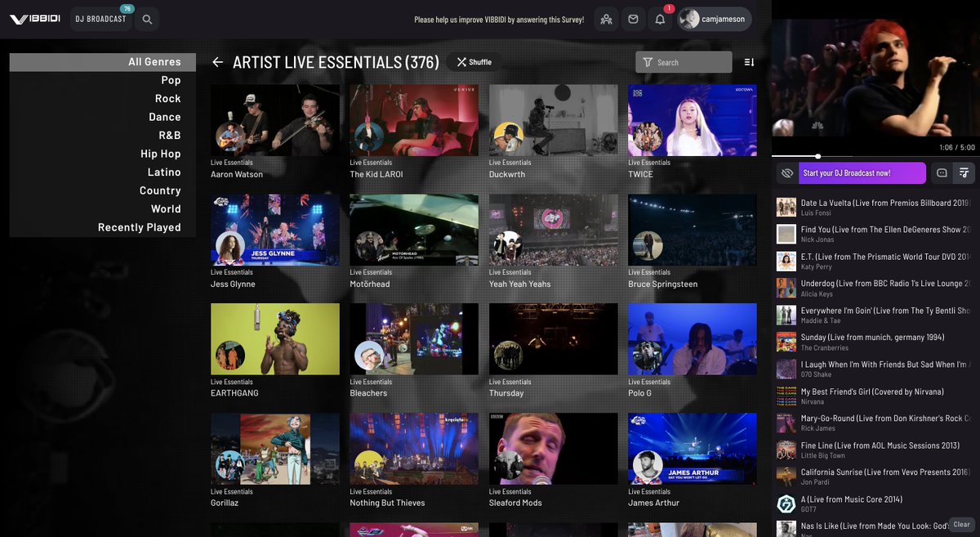
Task: Play Sunday by The Cranberries
Action: click(875, 342)
